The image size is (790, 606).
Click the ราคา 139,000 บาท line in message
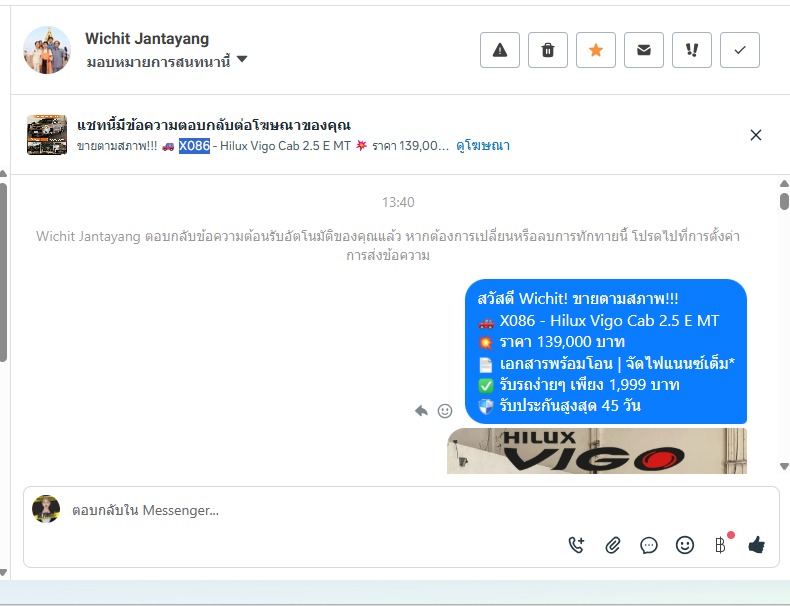click(x=562, y=342)
